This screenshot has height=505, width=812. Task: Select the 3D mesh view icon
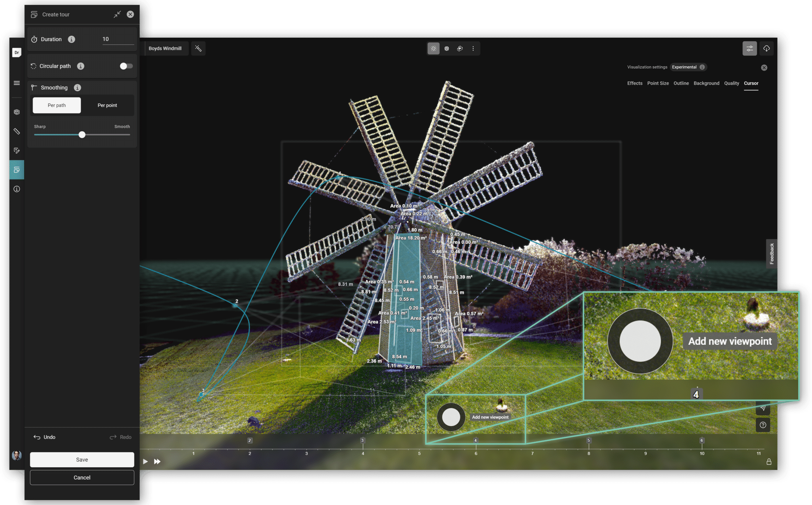point(460,48)
